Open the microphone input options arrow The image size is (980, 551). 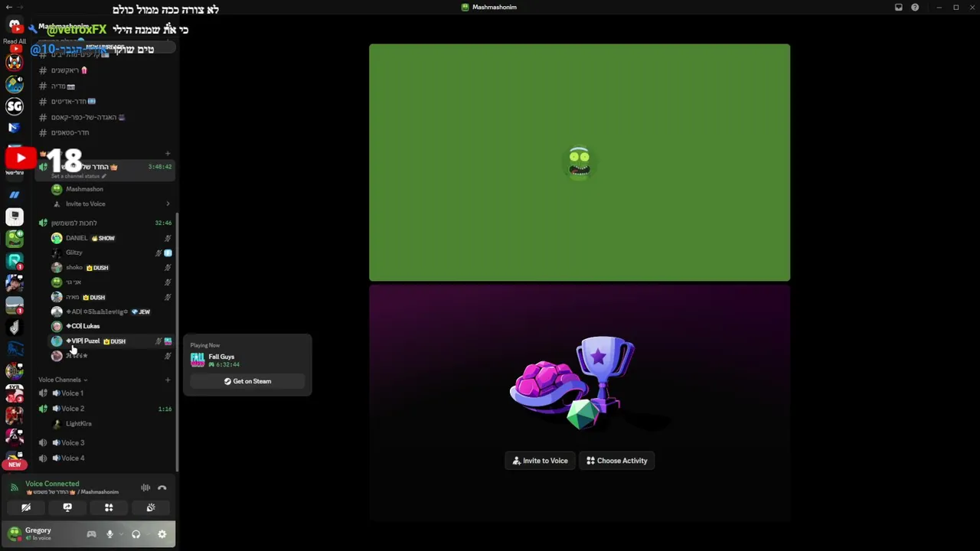(119, 534)
